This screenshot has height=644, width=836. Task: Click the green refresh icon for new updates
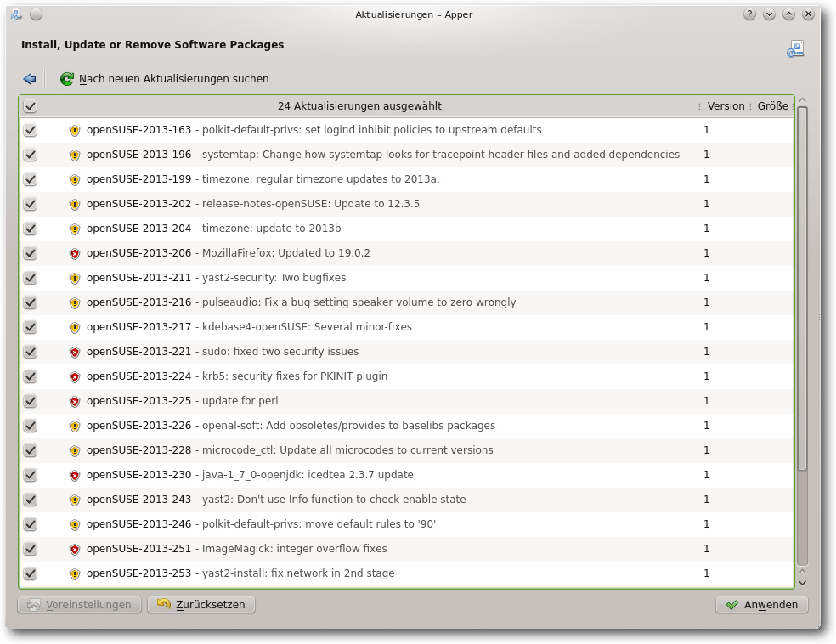tap(66, 79)
